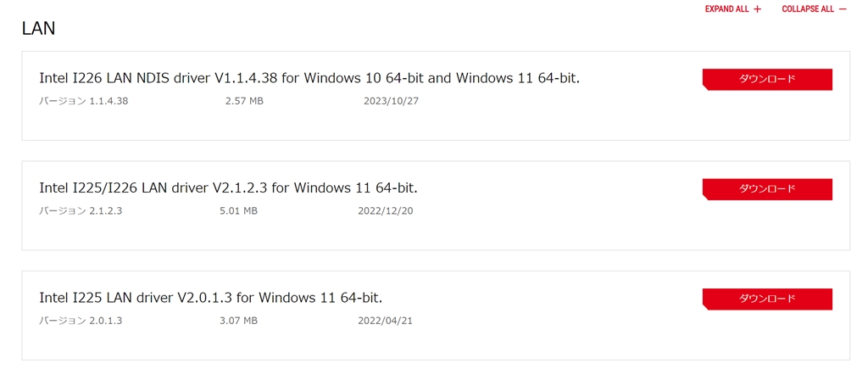This screenshot has width=868, height=375.
Task: Click the 2022/04/21 release date
Action: pos(386,321)
